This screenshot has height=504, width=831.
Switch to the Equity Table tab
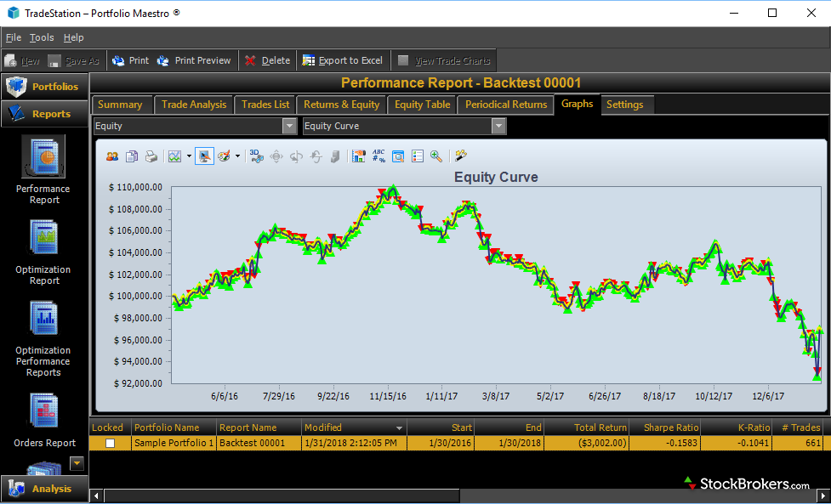423,105
